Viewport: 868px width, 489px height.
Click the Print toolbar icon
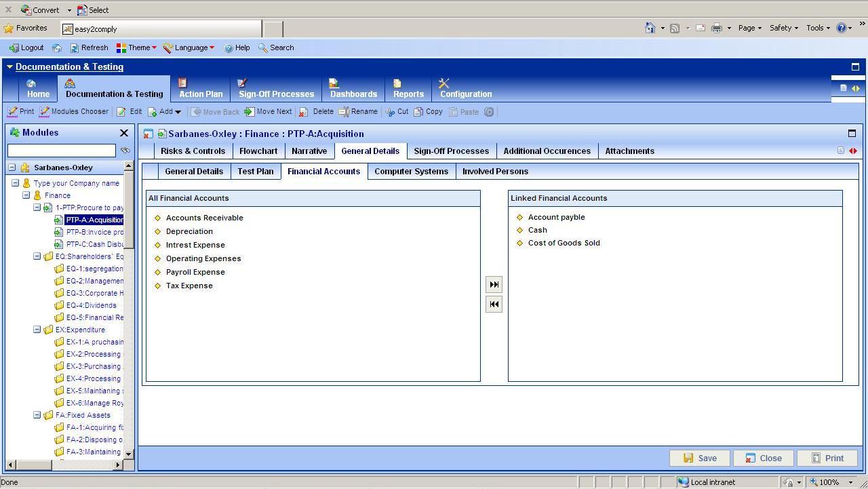[x=20, y=112]
